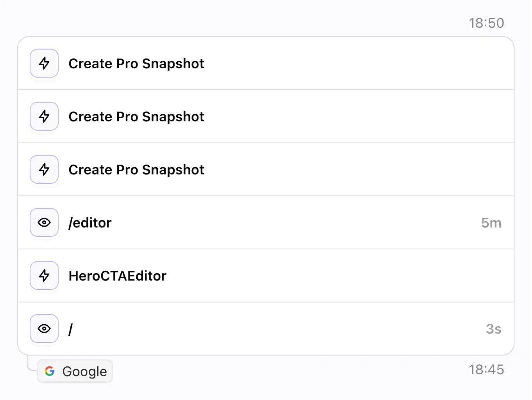Select the /editor entry in the event list
This screenshot has width=532, height=400.
pyautogui.click(x=90, y=222)
